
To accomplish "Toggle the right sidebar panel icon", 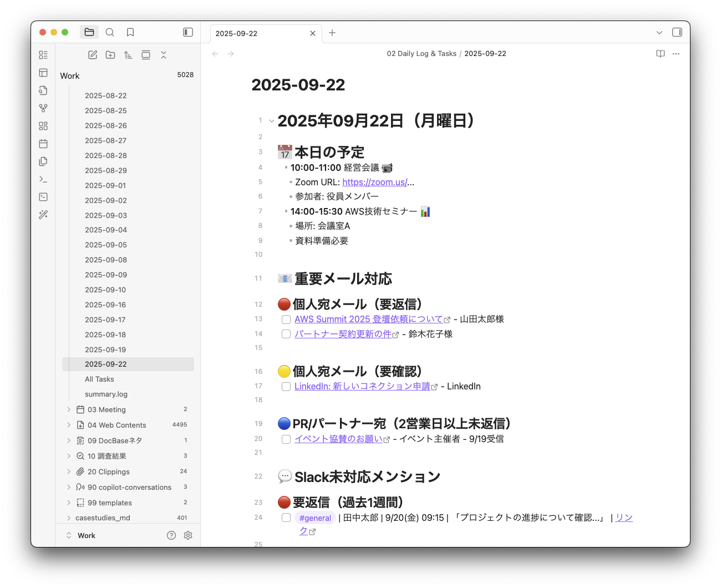I will tap(677, 32).
